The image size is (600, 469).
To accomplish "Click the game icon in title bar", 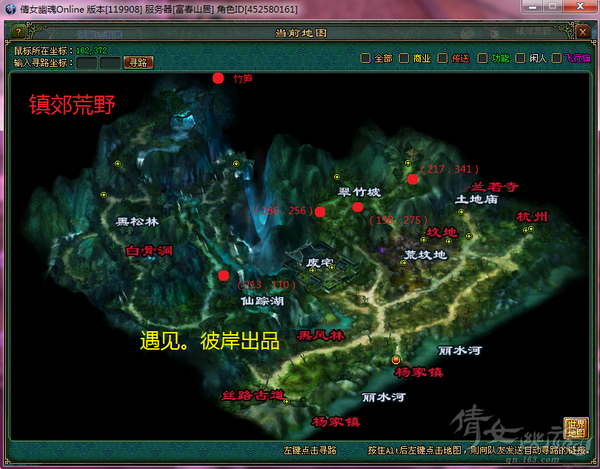I will (x=10, y=9).
